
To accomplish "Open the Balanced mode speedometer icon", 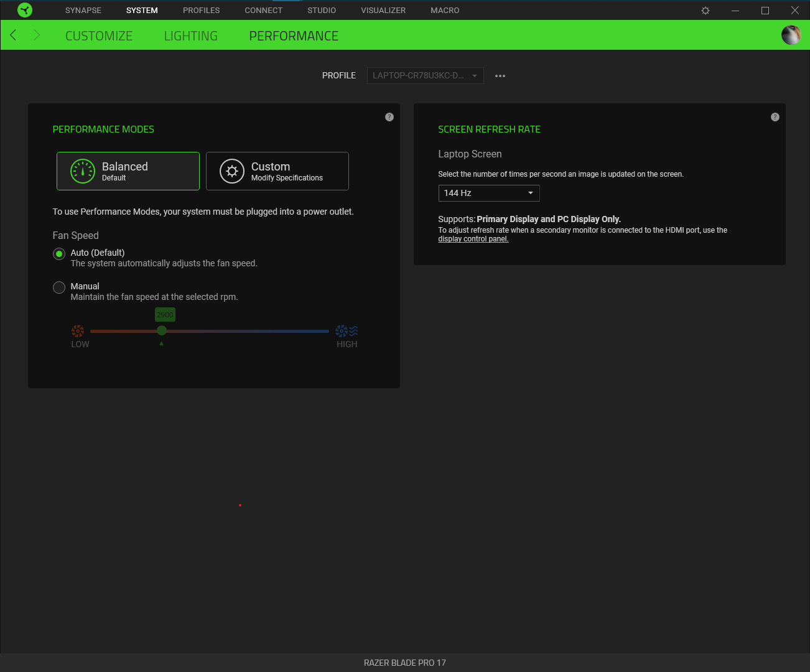I will (82, 170).
